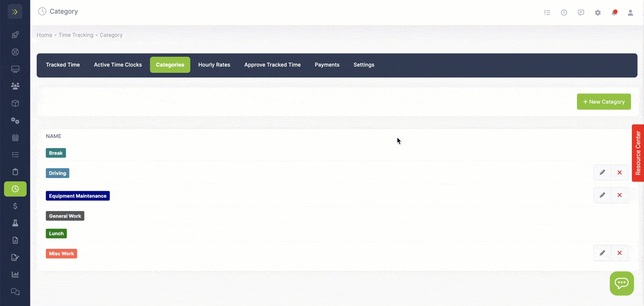The width and height of the screenshot is (644, 306).
Task: Open the monitor icon in the sidebar
Action: click(x=15, y=69)
